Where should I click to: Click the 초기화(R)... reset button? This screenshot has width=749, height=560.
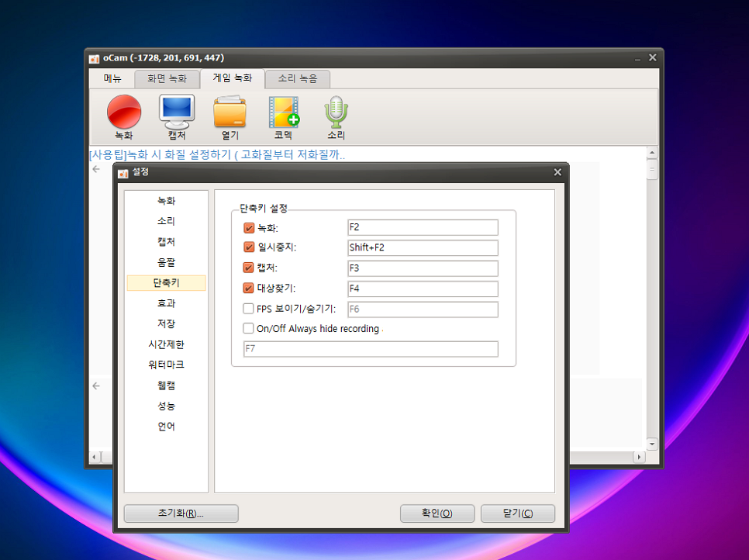click(181, 513)
